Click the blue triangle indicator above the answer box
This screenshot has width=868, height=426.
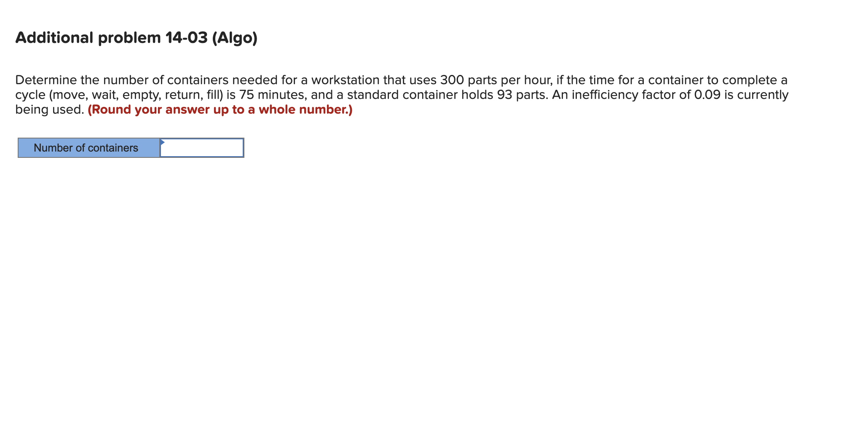pyautogui.click(x=162, y=142)
